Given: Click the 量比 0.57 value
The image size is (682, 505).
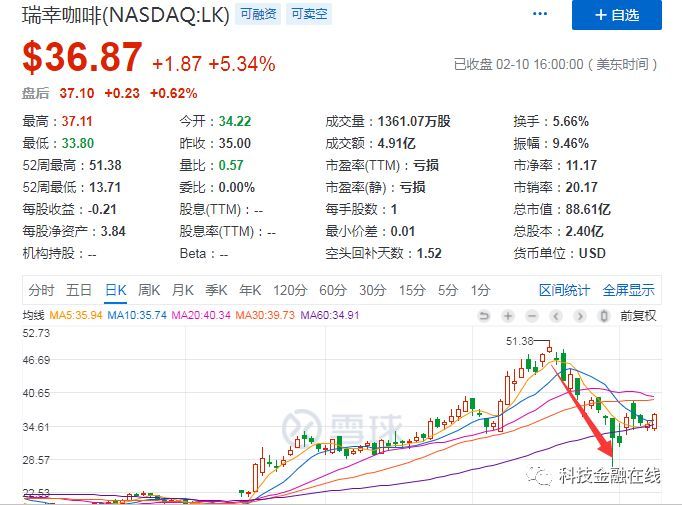Looking at the screenshot, I should (x=231, y=165).
